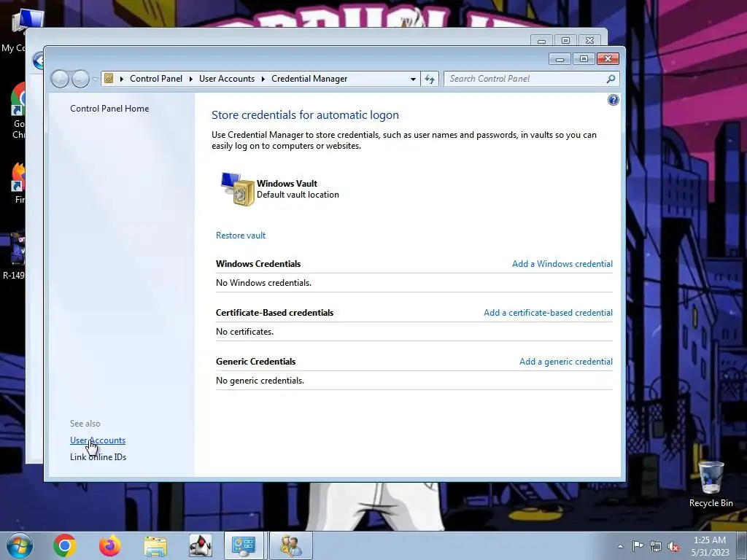The height and width of the screenshot is (560, 747).
Task: Click the Certificate-Based credentials heading
Action: (x=274, y=313)
